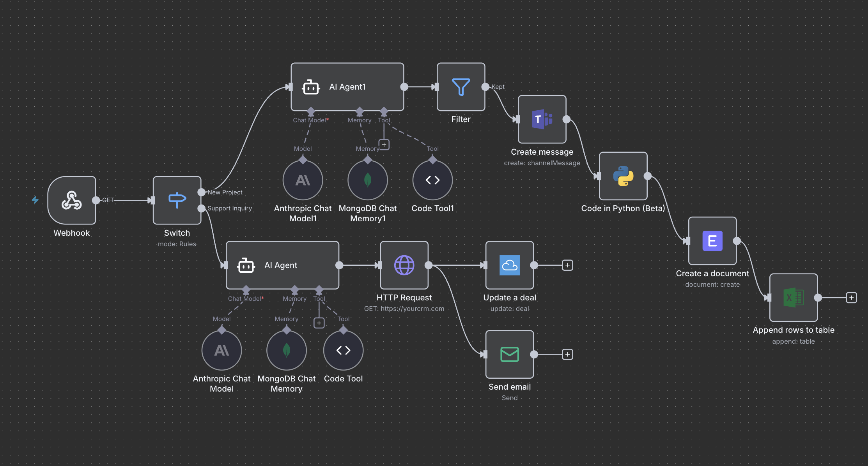868x466 pixels.
Task: Select the Append rows to table node
Action: (794, 297)
